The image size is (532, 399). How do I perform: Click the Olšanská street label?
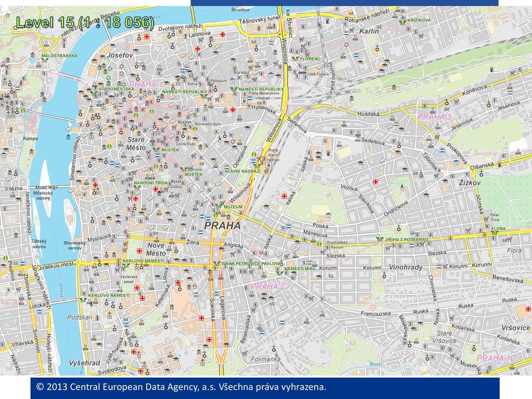482,166
